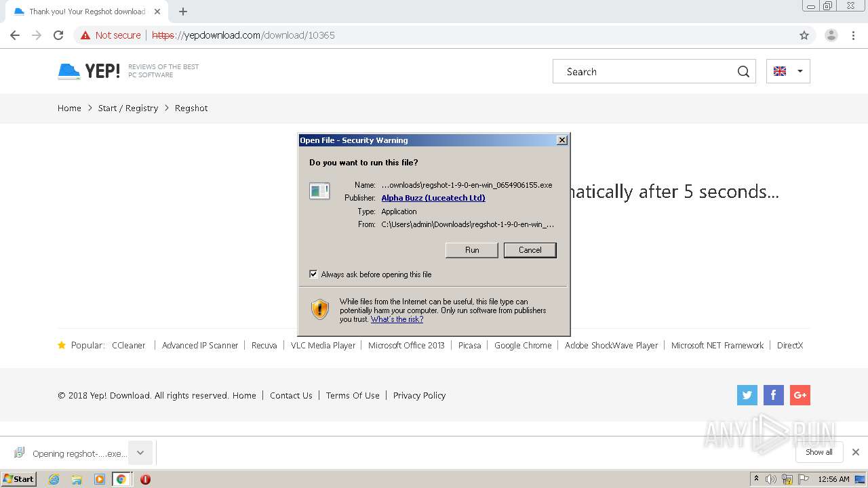Bookmark this page with the star icon

[804, 35]
